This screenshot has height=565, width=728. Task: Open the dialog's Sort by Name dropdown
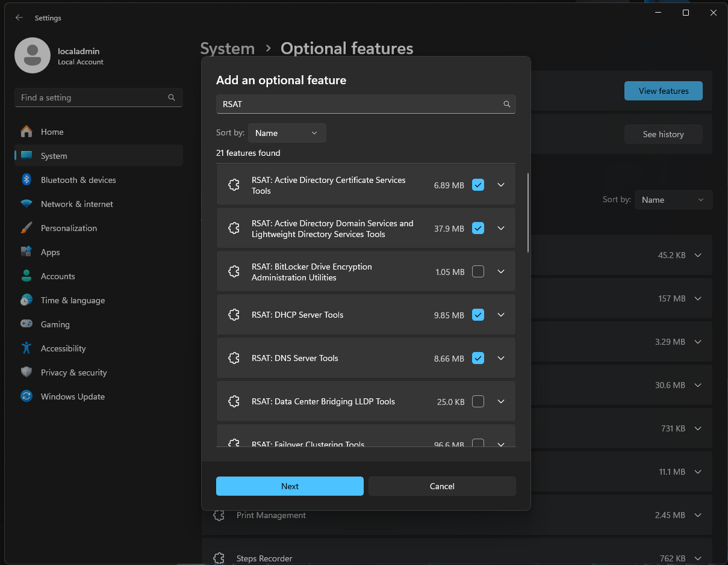287,133
